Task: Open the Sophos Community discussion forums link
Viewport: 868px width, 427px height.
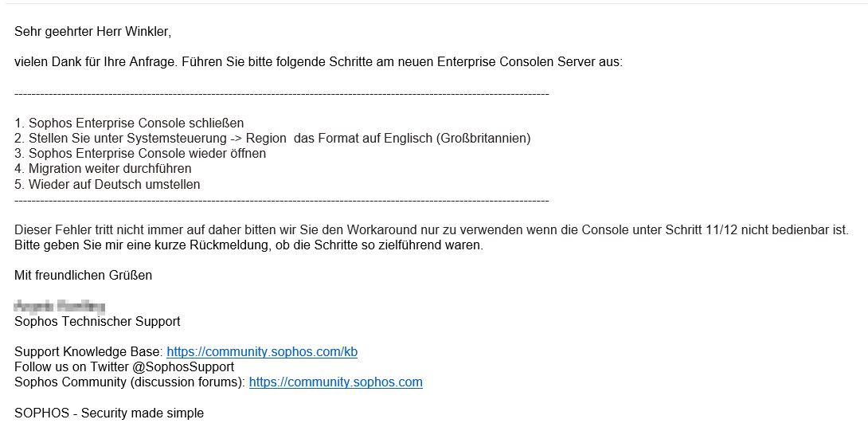Action: 335,382
